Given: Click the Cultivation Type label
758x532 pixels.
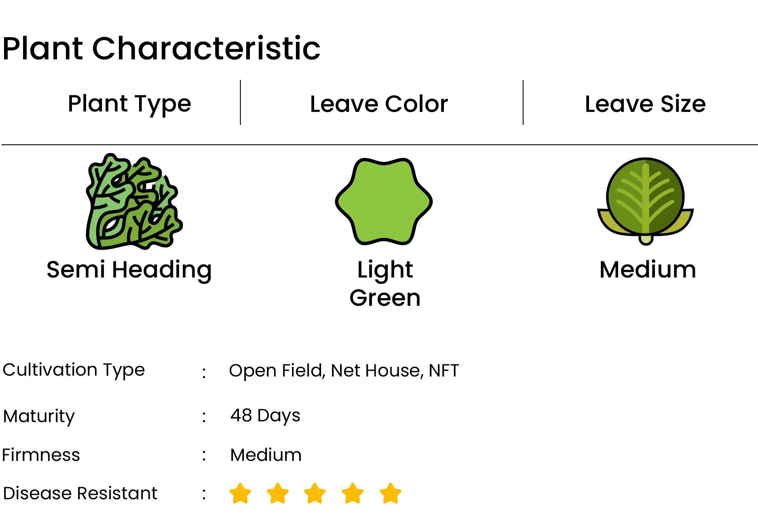Looking at the screenshot, I should point(74,370).
